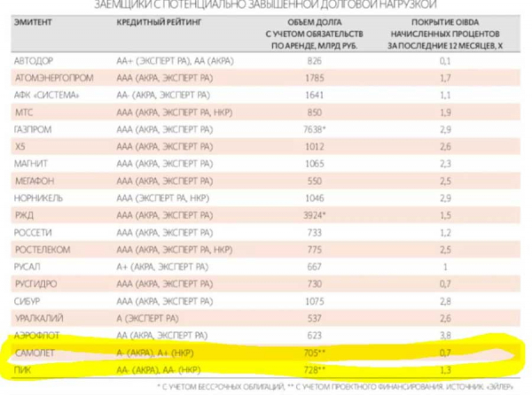Click the АЭРОФЛОТ coverage value 3,8
532x395 pixels.
[x=445, y=336]
